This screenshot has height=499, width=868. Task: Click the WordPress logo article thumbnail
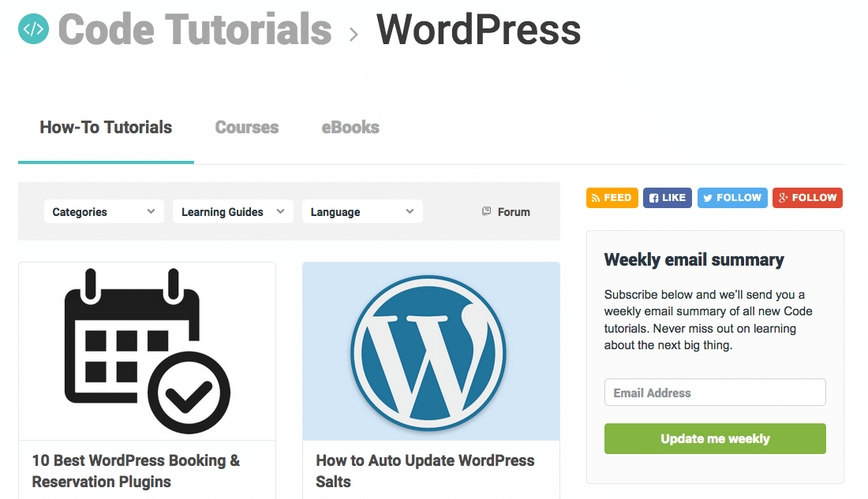[x=431, y=352]
